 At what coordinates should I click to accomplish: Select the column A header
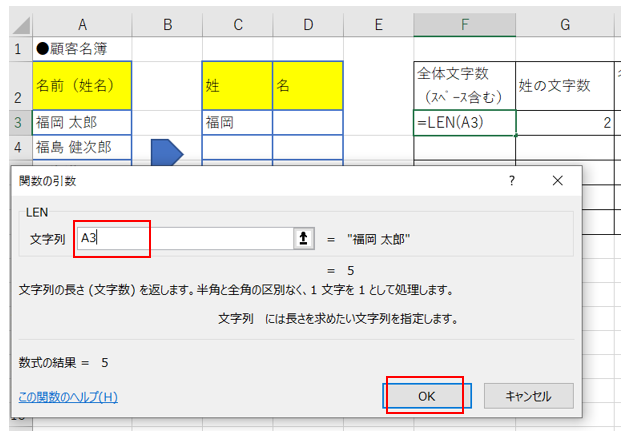click(82, 23)
